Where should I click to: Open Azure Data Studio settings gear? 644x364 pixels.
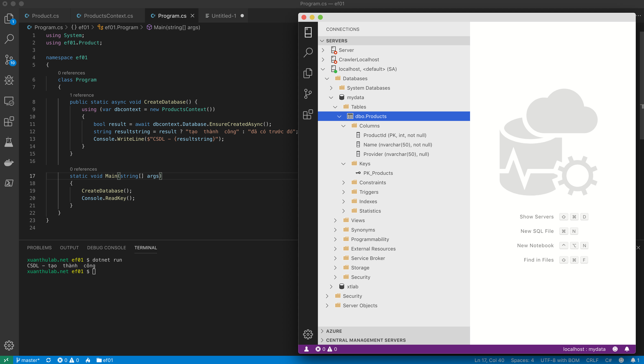point(308,334)
